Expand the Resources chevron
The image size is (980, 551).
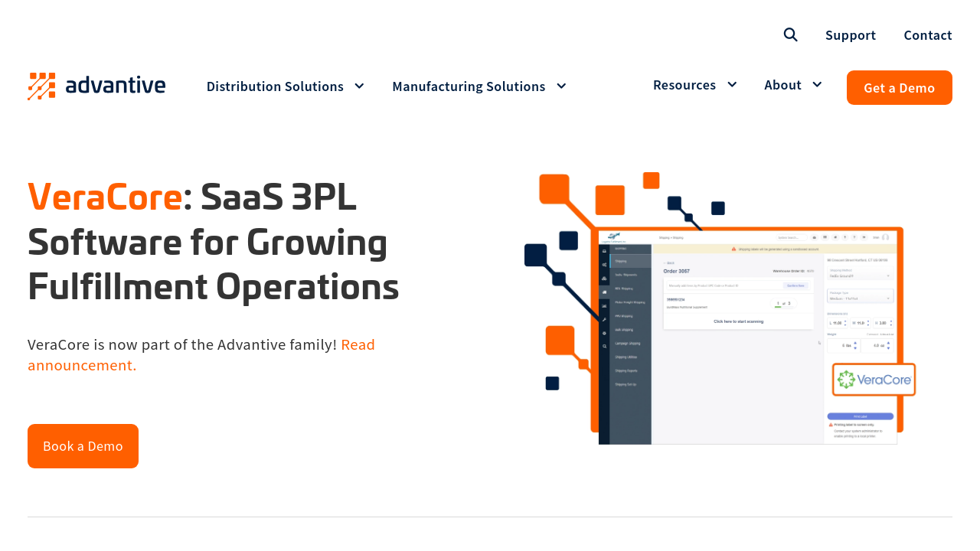[x=732, y=84]
